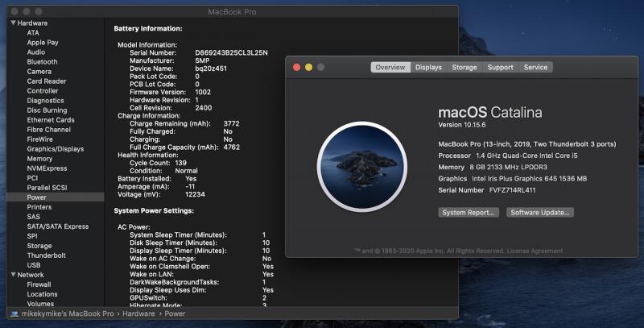Select Diagnostics in the sidebar
Image resolution: width=644 pixels, height=328 pixels.
[46, 100]
